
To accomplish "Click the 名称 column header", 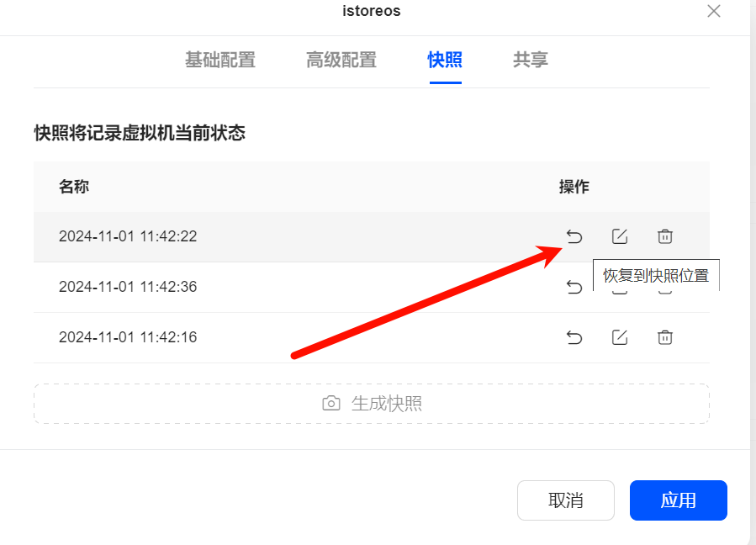I will (x=74, y=187).
